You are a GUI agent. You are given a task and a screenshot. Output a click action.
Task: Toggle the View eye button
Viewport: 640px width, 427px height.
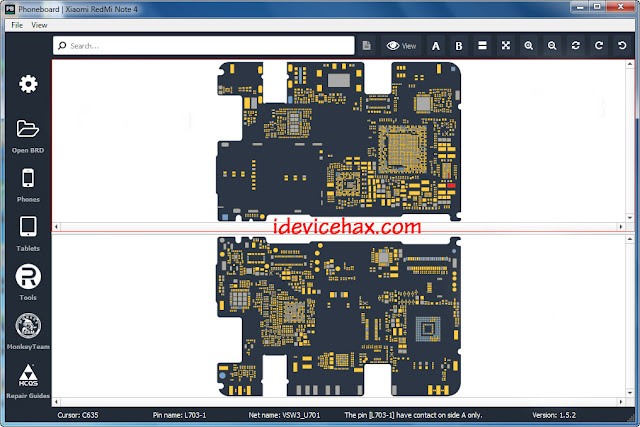401,46
